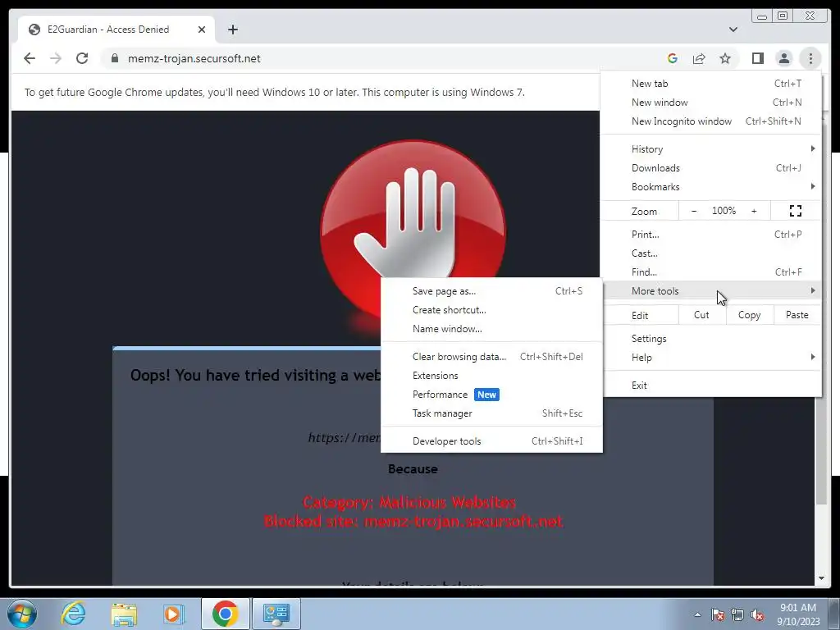
Task: Go back with the browser back arrow
Action: pos(30,58)
